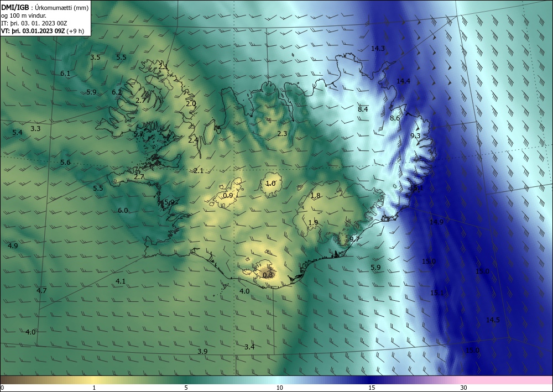
Task: Click the color scale tick label '15'
Action: (x=372, y=388)
